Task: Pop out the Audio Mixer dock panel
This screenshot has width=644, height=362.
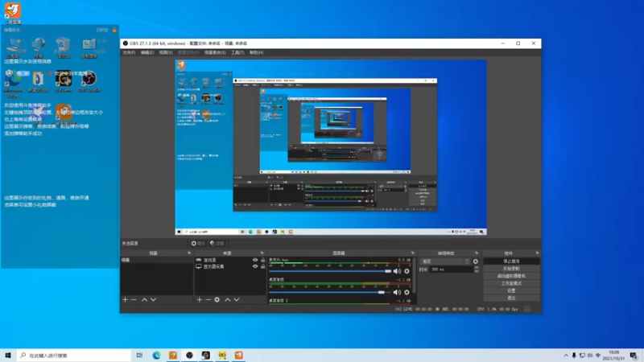Action: [413, 253]
